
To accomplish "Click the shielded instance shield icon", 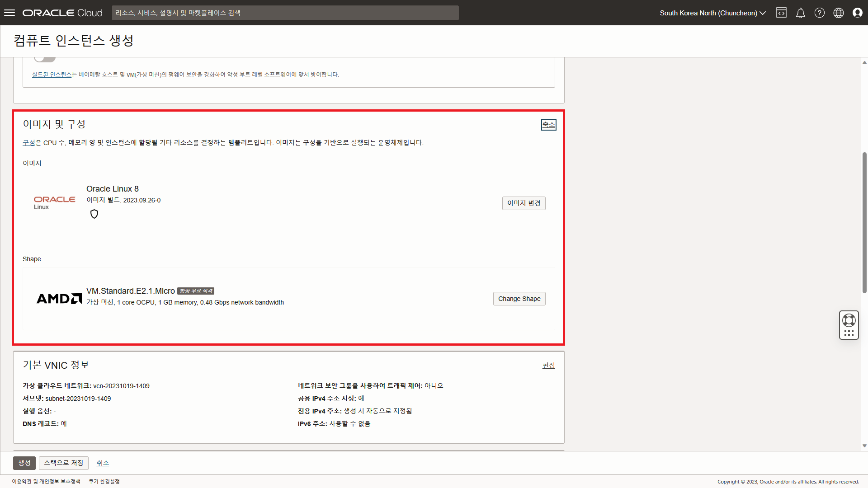I will click(94, 214).
